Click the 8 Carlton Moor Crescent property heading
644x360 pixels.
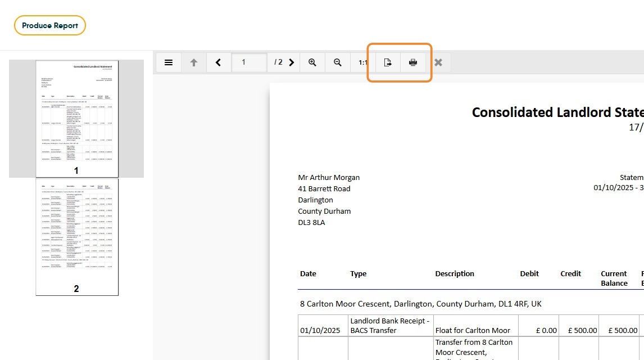pyautogui.click(x=420, y=304)
